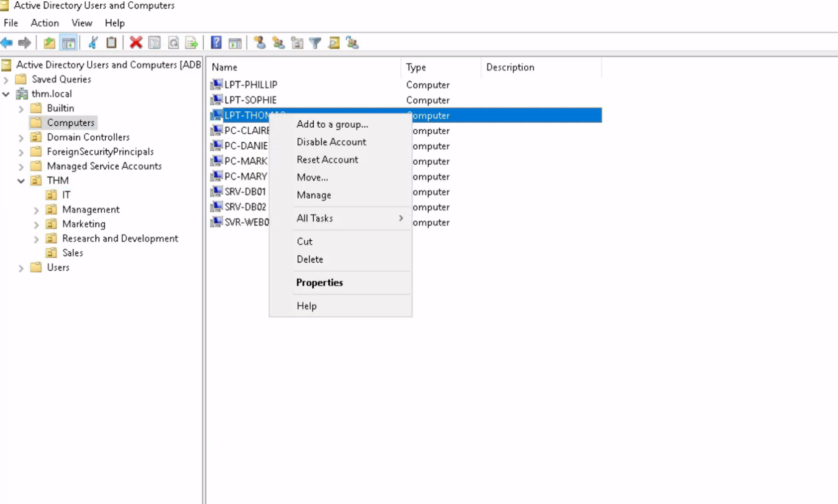838x504 pixels.
Task: Click the Export List toolbar icon
Action: click(192, 43)
